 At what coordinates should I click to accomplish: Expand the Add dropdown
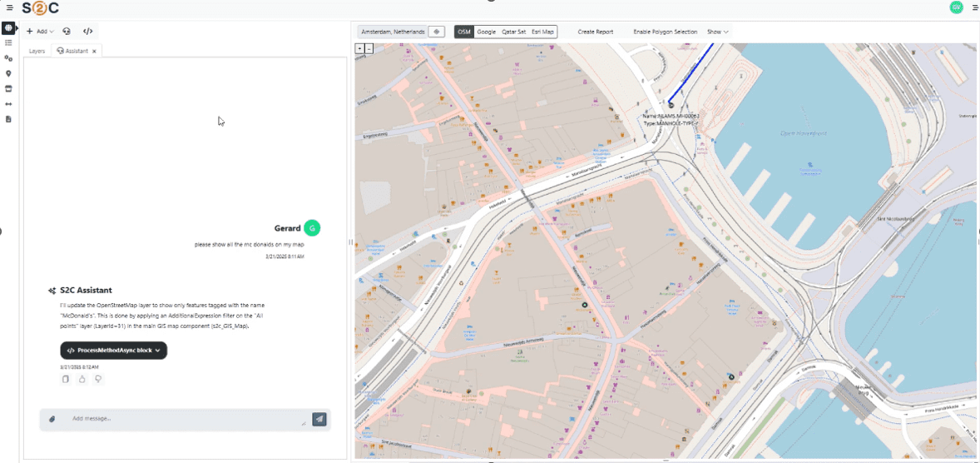point(40,32)
